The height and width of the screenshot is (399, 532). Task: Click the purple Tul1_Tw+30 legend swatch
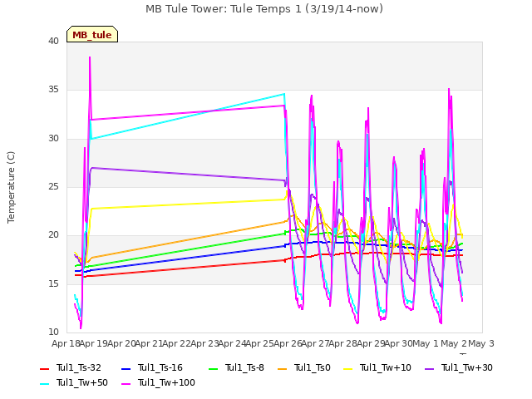[x=430, y=368]
